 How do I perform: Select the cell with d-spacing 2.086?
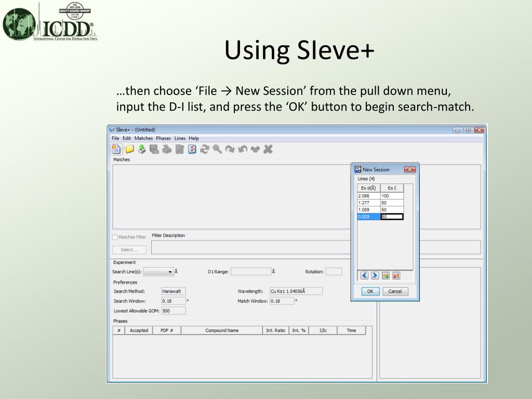point(368,196)
